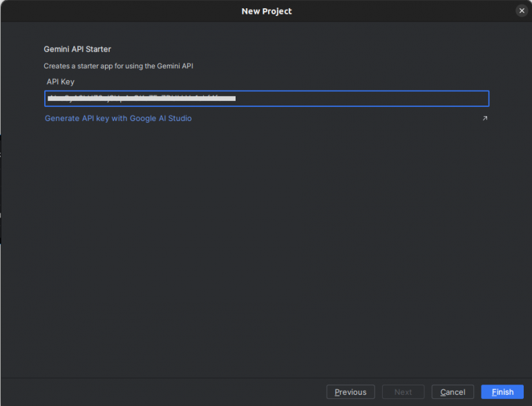Focus the API Key input field
The width and height of the screenshot is (532, 406).
coord(266,99)
